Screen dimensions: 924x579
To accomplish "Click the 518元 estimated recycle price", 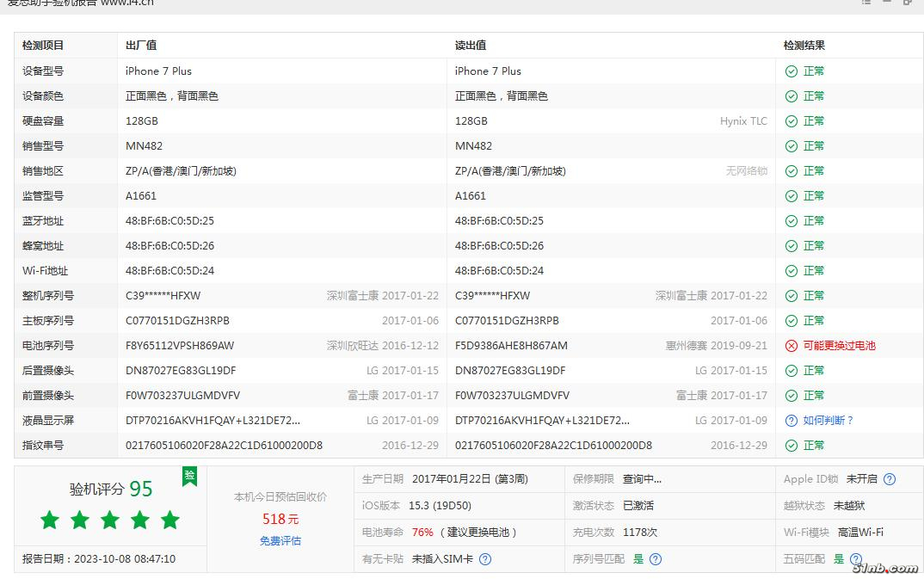I will click(280, 519).
